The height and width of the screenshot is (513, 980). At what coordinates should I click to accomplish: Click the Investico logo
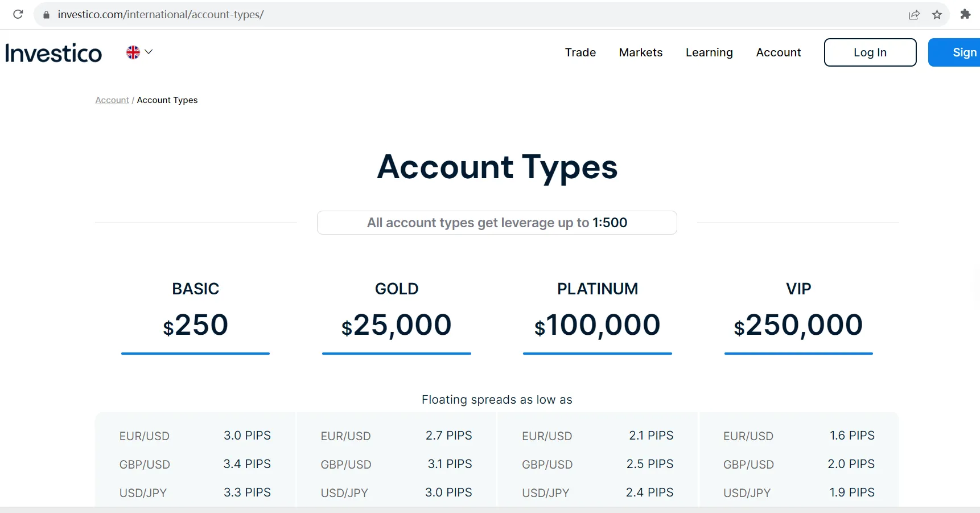tap(53, 53)
